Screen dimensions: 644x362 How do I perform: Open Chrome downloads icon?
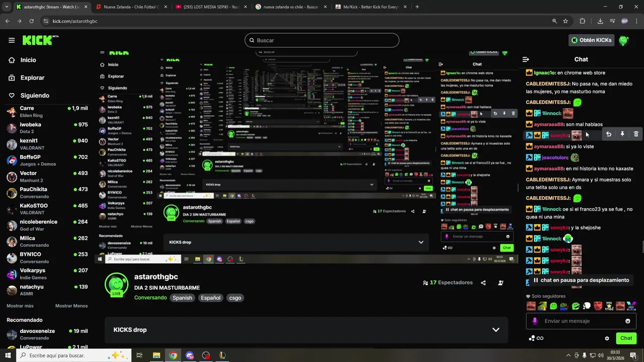600,21
